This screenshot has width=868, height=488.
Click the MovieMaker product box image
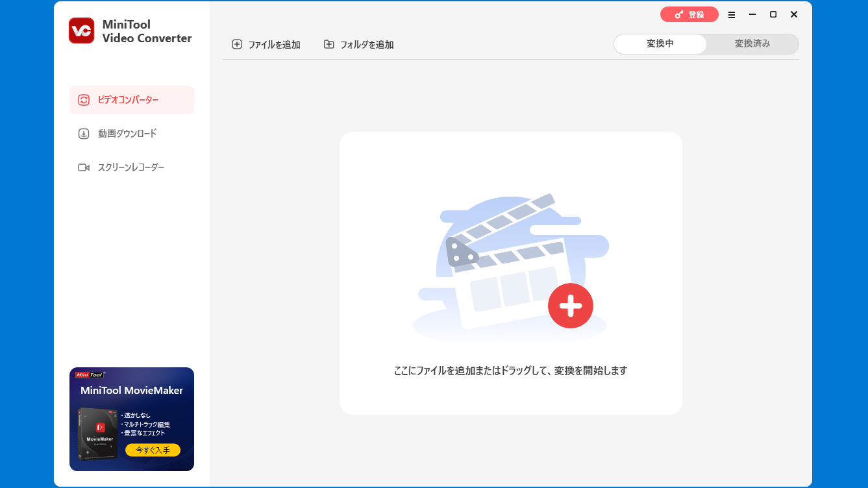(x=98, y=433)
